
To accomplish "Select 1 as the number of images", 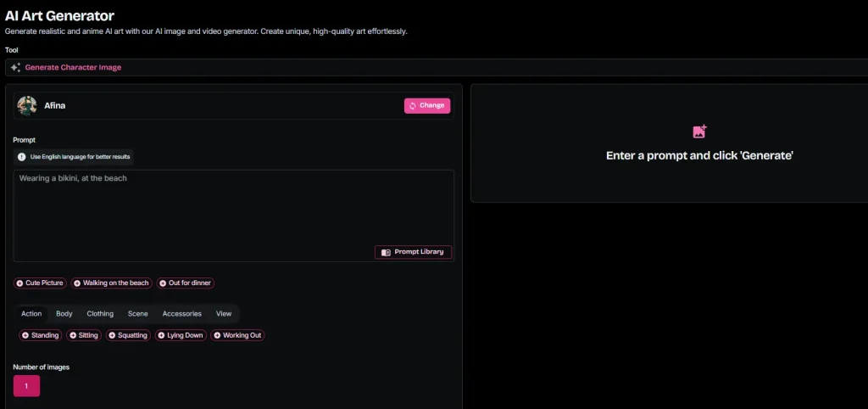I will tap(26, 386).
